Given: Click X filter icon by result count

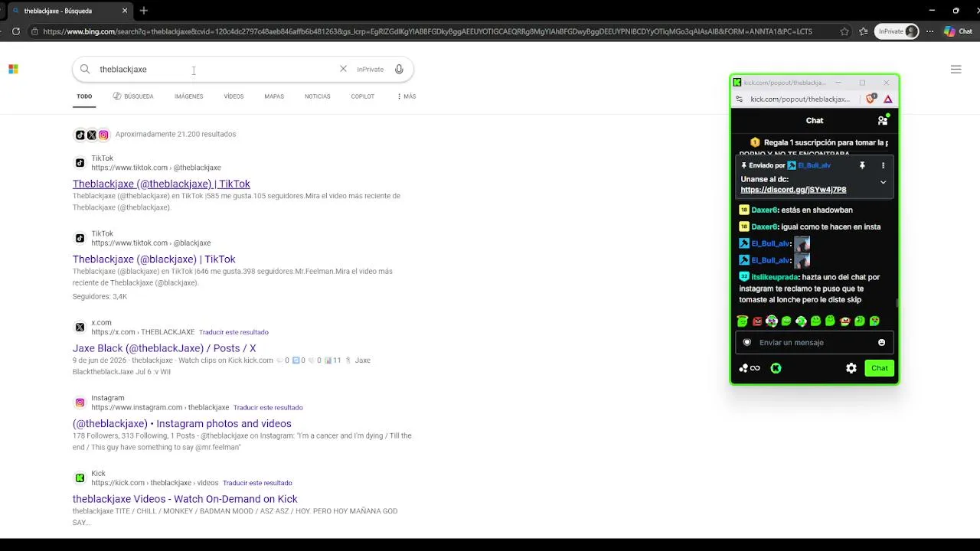Looking at the screenshot, I should point(92,135).
